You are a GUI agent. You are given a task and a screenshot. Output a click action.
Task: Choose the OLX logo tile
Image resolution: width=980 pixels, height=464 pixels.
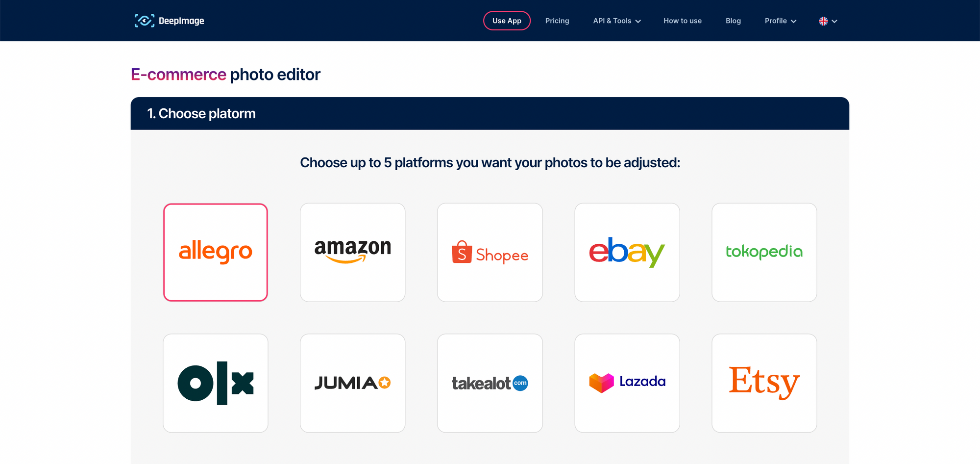[216, 383]
